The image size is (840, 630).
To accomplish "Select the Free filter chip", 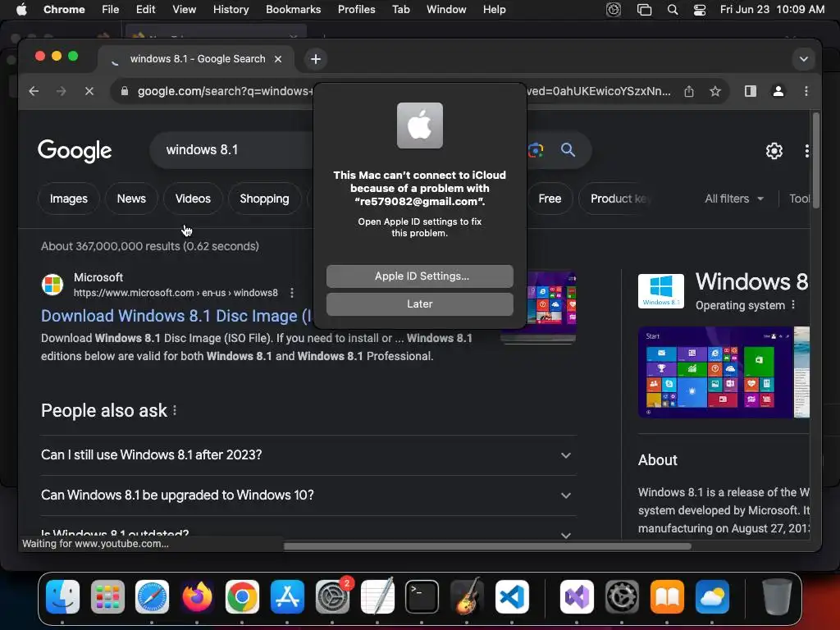I will point(550,199).
